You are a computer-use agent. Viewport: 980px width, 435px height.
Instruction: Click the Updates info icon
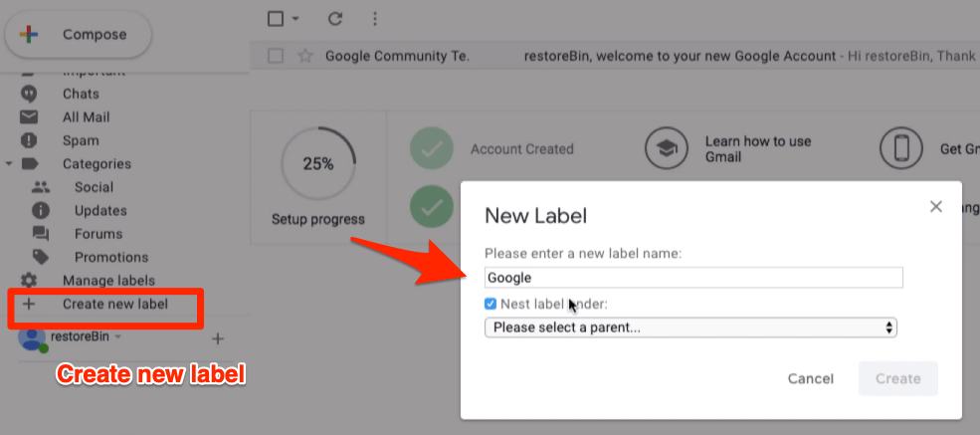point(41,211)
